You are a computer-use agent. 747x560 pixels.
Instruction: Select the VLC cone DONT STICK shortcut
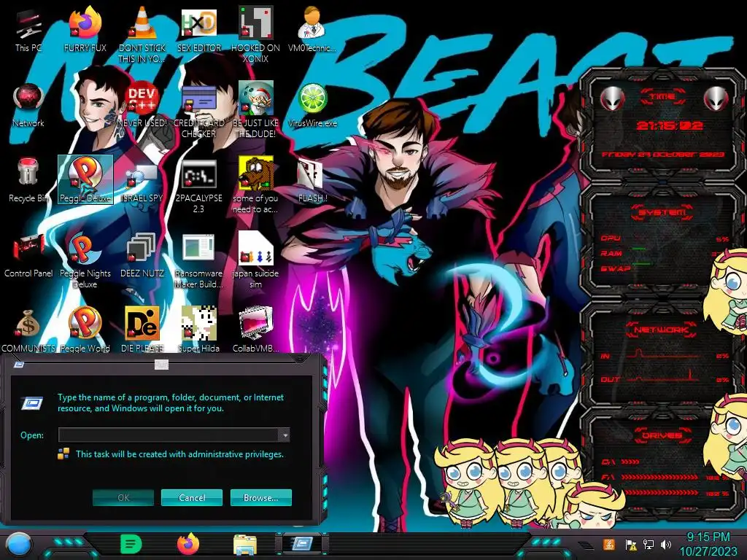[x=142, y=36]
